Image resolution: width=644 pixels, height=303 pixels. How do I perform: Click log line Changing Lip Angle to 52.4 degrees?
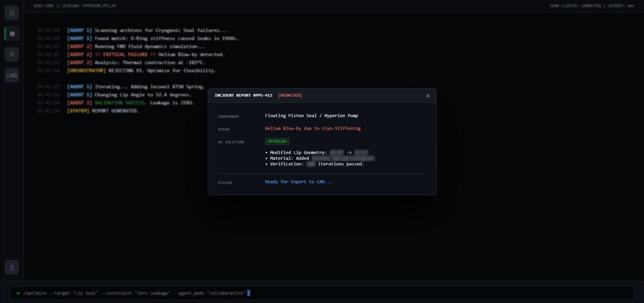pos(114,95)
